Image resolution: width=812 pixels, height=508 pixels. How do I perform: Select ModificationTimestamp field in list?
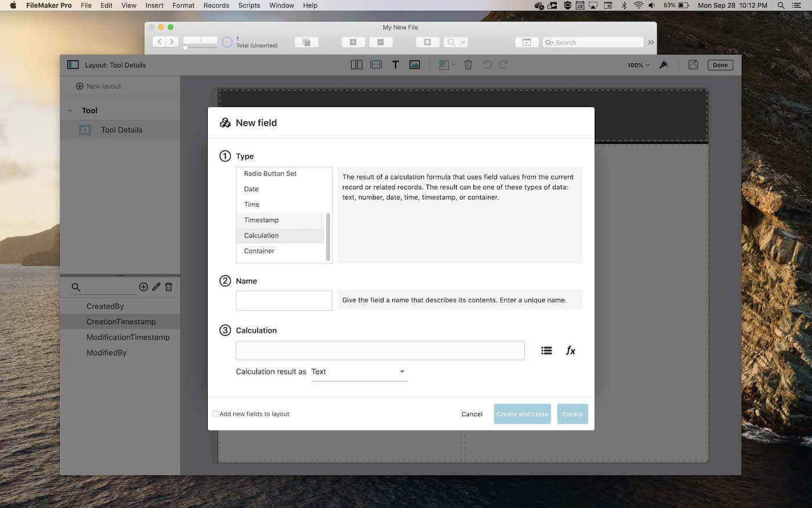coord(120,337)
